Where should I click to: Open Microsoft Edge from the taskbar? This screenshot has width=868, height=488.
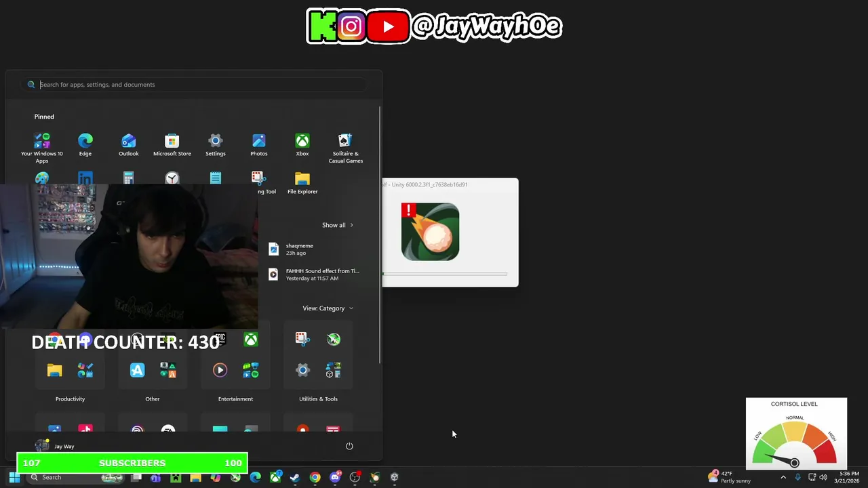pyautogui.click(x=255, y=477)
